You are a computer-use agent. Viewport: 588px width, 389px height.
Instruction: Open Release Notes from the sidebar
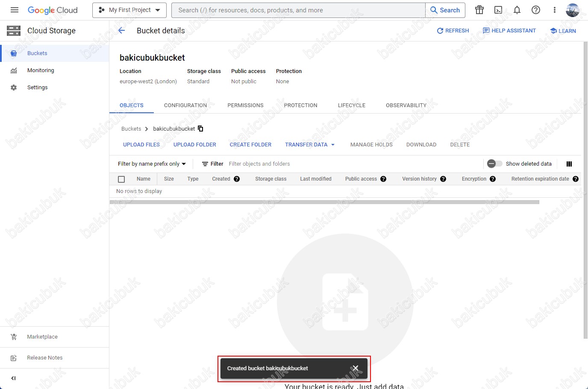pos(55,358)
